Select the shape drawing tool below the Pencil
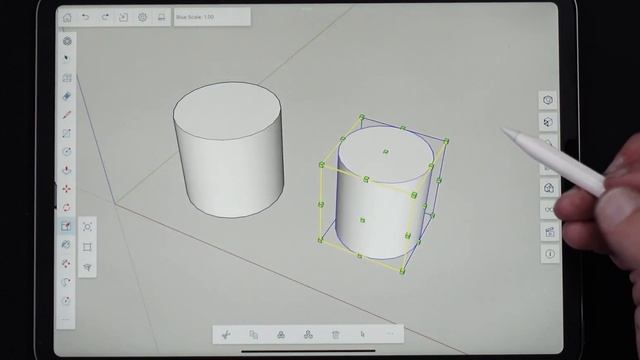Screen dimensions: 640x360 click(67, 133)
